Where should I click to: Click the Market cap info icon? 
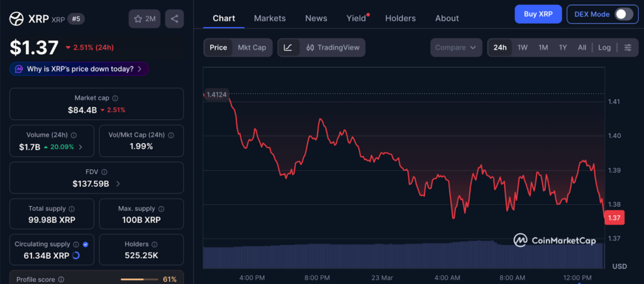[115, 98]
